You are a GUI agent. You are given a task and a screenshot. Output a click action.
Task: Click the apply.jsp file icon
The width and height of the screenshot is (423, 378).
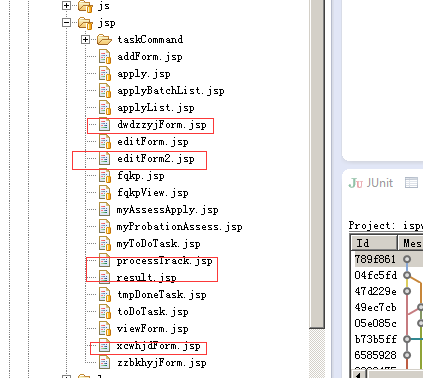point(105,73)
